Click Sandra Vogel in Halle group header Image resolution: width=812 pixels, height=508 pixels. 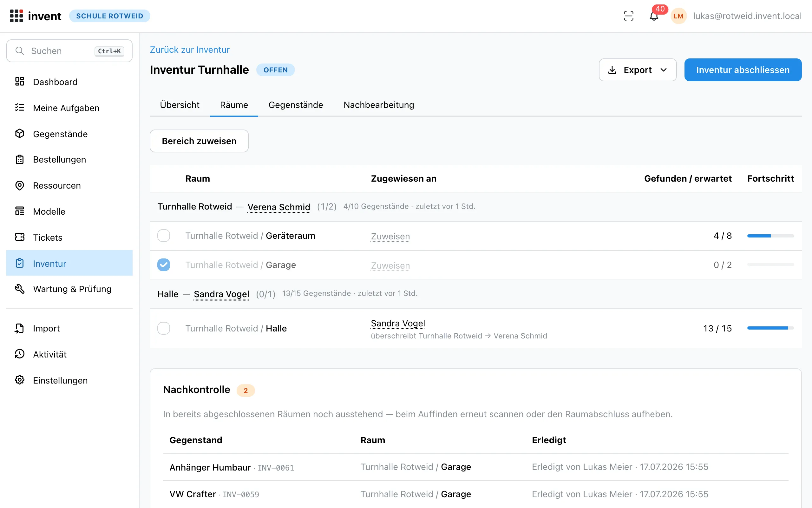[x=221, y=294]
